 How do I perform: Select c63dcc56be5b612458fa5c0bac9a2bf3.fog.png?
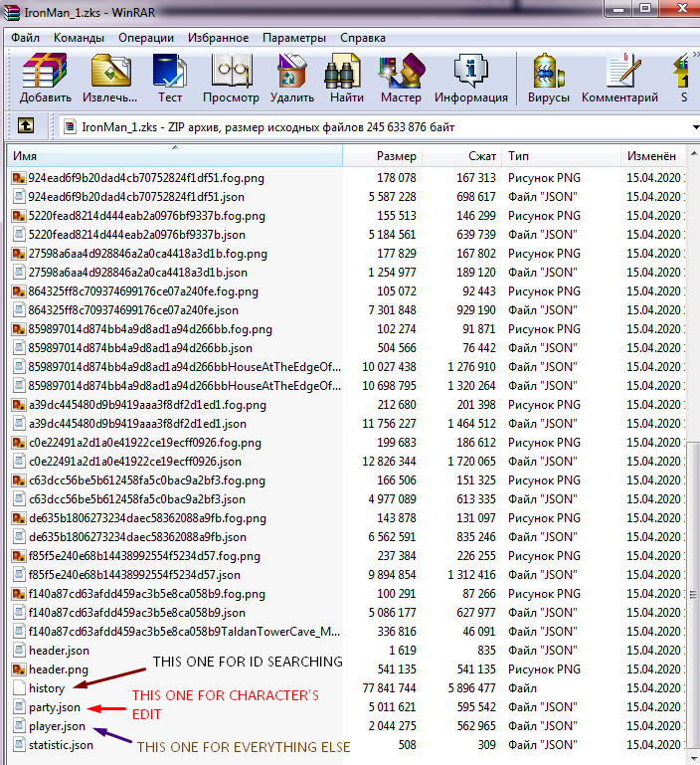(x=147, y=480)
